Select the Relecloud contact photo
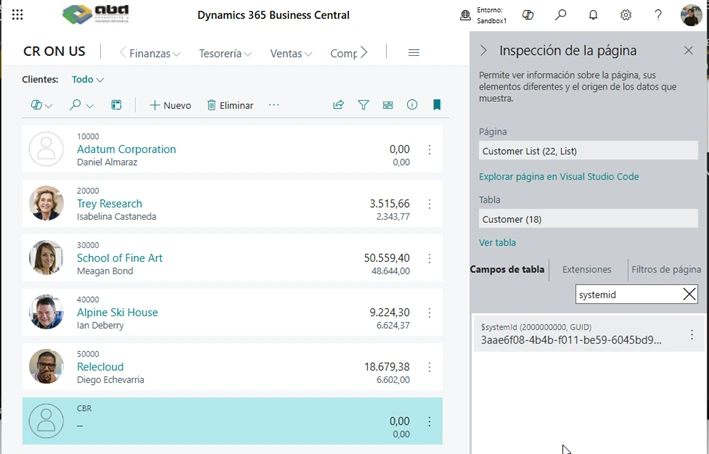The height and width of the screenshot is (454, 709). click(x=46, y=366)
